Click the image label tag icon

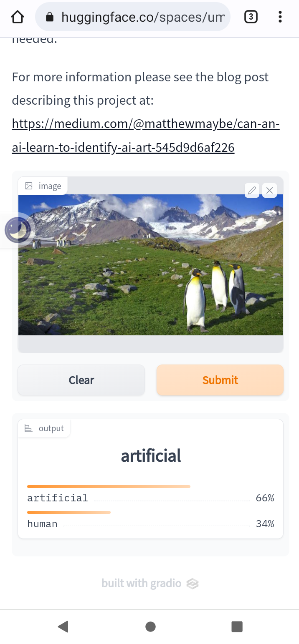click(29, 186)
